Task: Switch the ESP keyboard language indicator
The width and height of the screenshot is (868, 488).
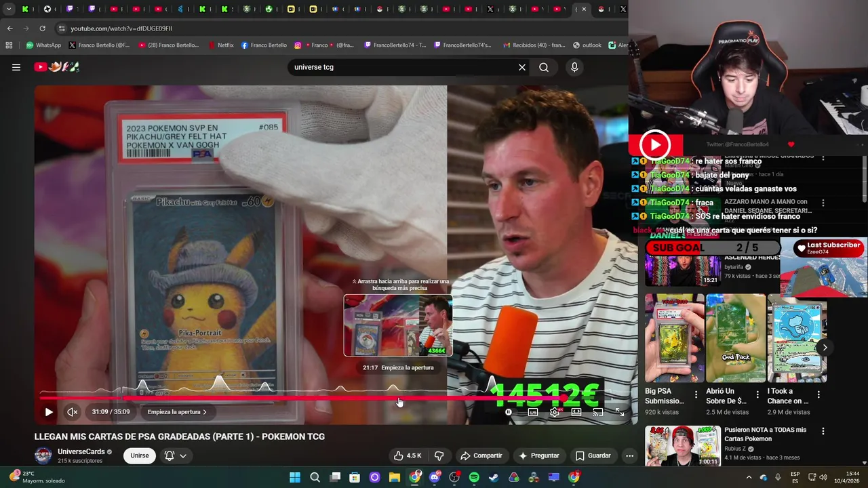Action: (795, 477)
